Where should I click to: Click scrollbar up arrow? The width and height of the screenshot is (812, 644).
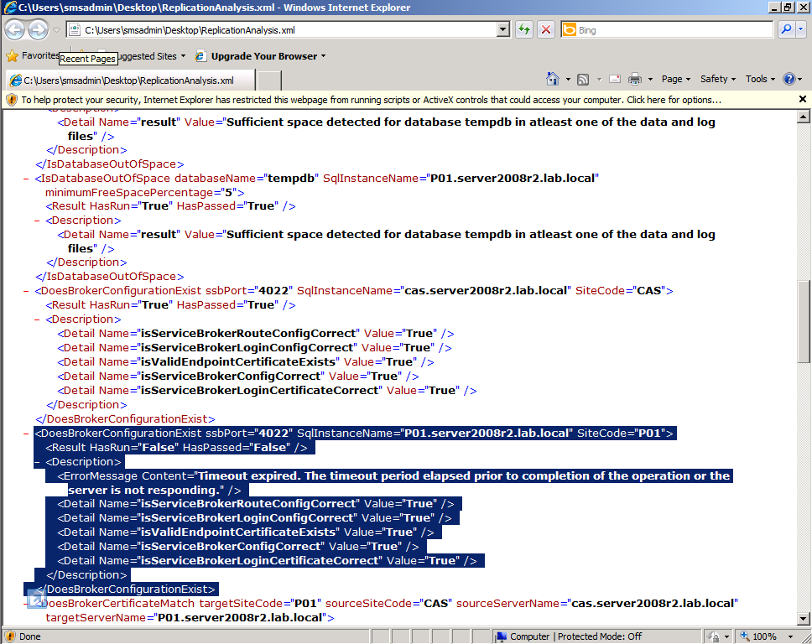(804, 117)
